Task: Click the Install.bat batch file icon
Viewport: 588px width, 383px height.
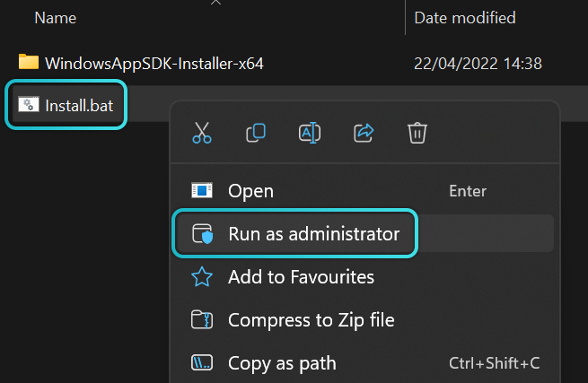Action: (29, 105)
